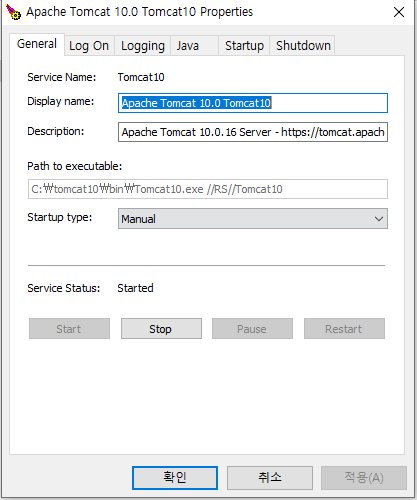This screenshot has height=500, width=417.
Task: Click the Service Status: label
Action: [64, 288]
